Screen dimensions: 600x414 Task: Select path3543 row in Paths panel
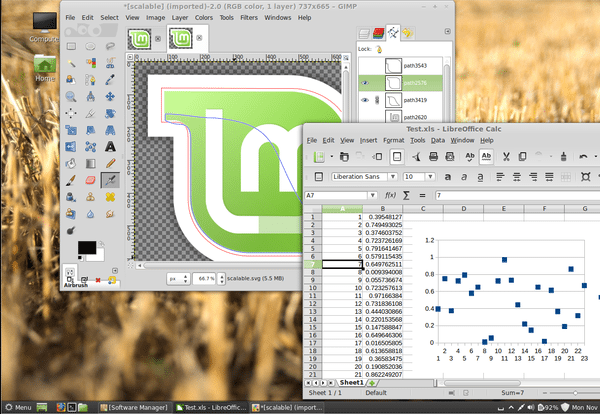400,66
